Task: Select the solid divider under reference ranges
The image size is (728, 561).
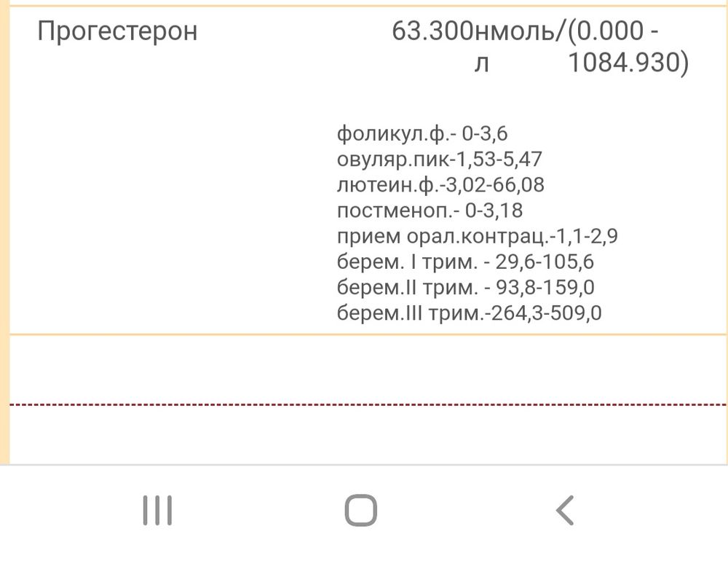Action: [x=364, y=333]
